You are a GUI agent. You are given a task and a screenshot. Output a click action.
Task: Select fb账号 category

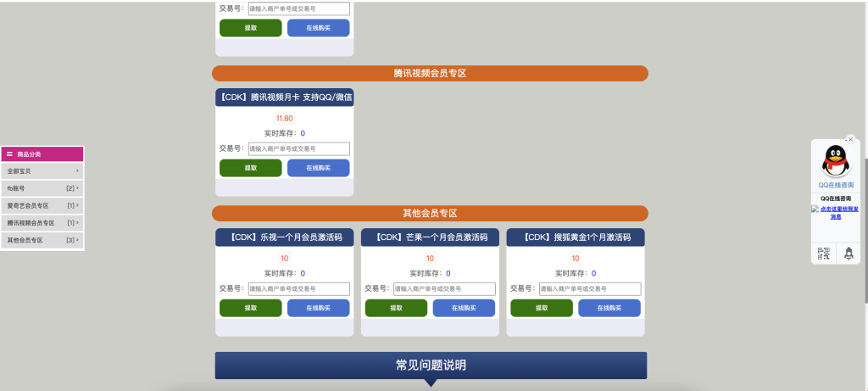tap(42, 188)
